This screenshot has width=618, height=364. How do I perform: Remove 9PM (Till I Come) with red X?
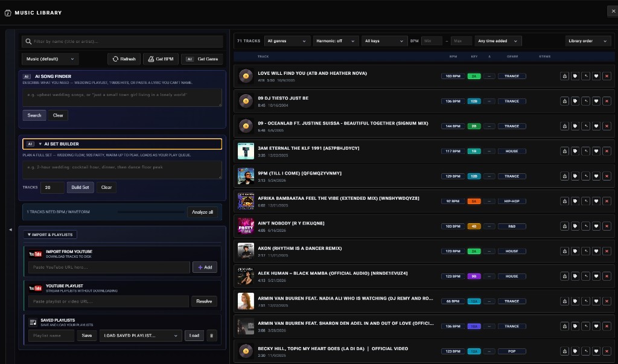pos(607,176)
